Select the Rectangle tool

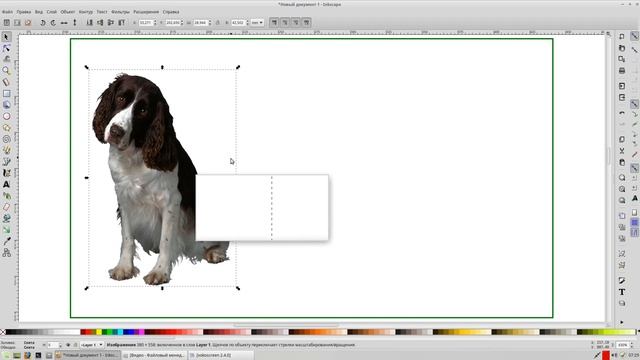point(7,93)
